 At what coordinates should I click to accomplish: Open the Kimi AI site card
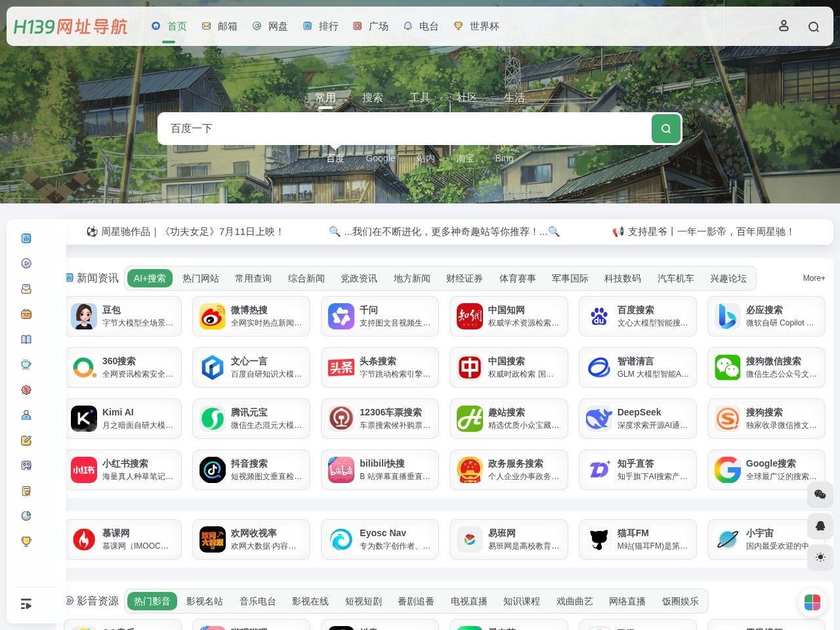click(x=123, y=419)
